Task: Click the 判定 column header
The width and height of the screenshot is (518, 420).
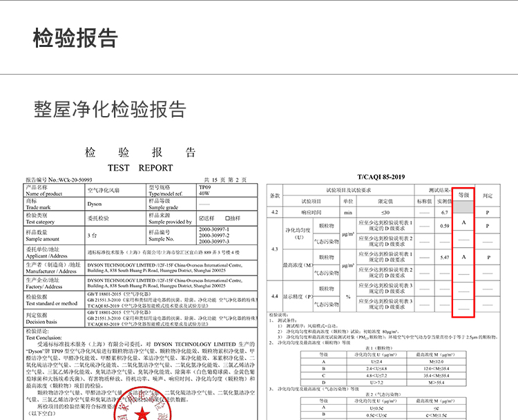Action: coord(488,195)
